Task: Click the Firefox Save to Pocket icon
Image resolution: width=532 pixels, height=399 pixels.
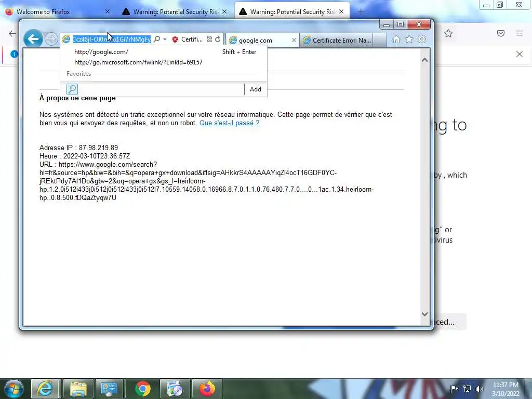Action: pos(501,33)
